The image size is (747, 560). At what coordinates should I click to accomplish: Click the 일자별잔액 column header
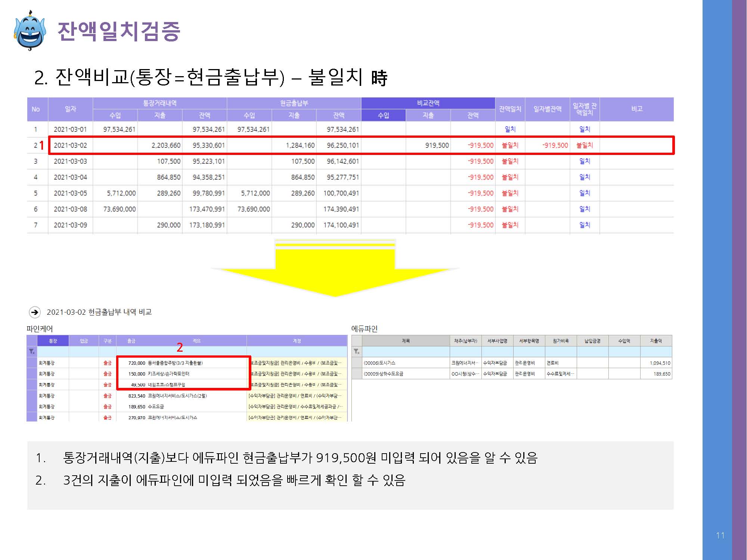click(x=547, y=109)
